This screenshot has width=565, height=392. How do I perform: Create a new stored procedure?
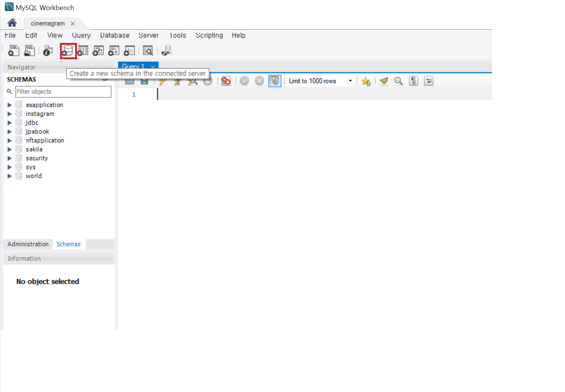(114, 51)
